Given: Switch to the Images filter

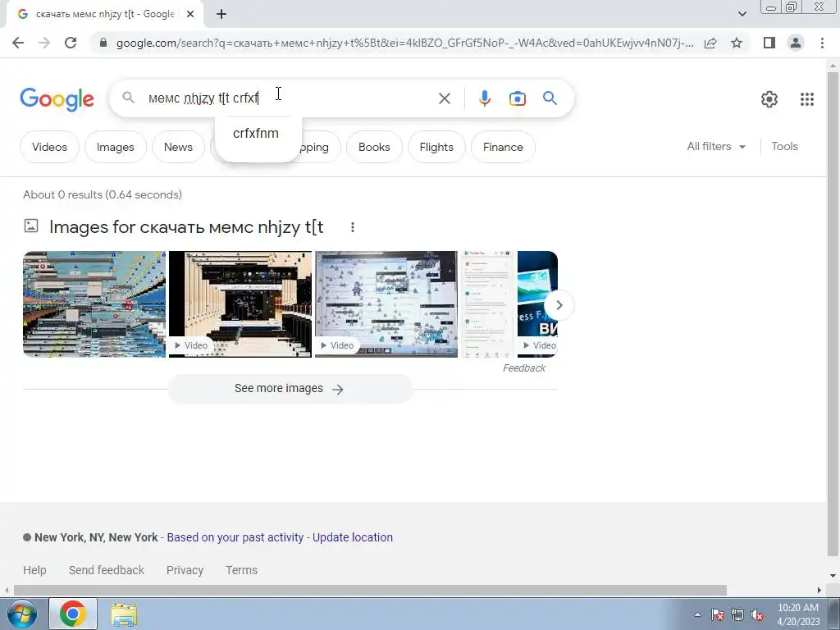Looking at the screenshot, I should click(x=115, y=147).
